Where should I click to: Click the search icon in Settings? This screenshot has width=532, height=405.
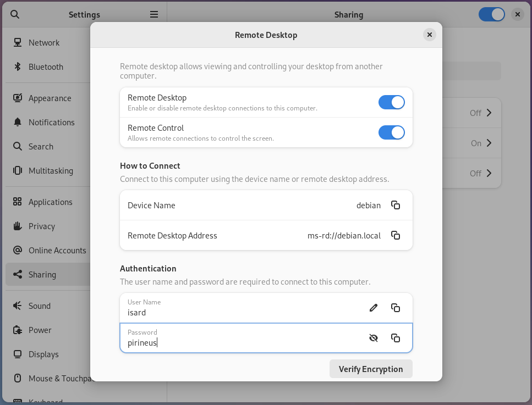pos(15,15)
